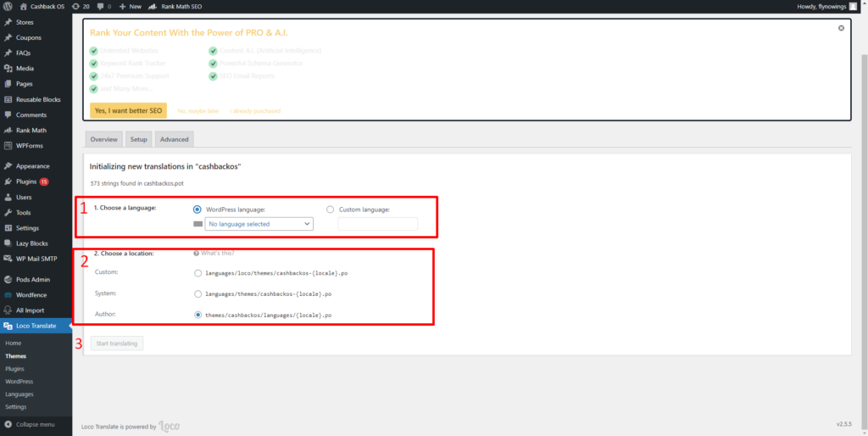Image resolution: width=868 pixels, height=436 pixels.
Task: Dismiss the Rank Math PRO banner
Action: pyautogui.click(x=841, y=28)
